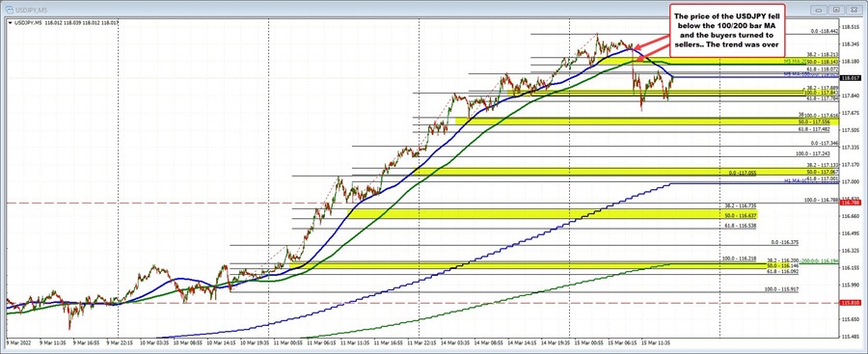868x354 pixels.
Task: Restore the USDJPY,M5 chart window size
Action: coord(836,10)
